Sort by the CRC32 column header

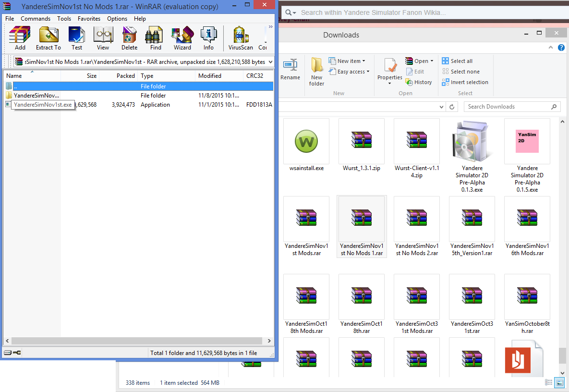(x=258, y=75)
